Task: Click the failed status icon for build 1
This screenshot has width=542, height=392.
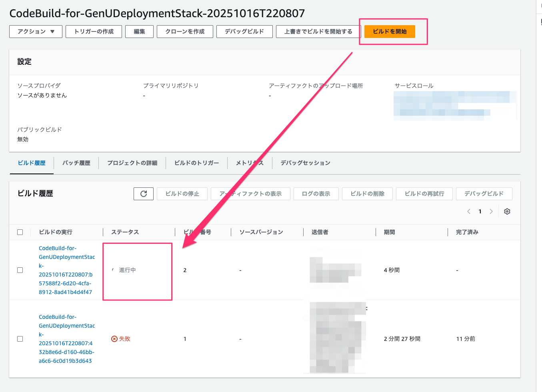Action: click(114, 339)
